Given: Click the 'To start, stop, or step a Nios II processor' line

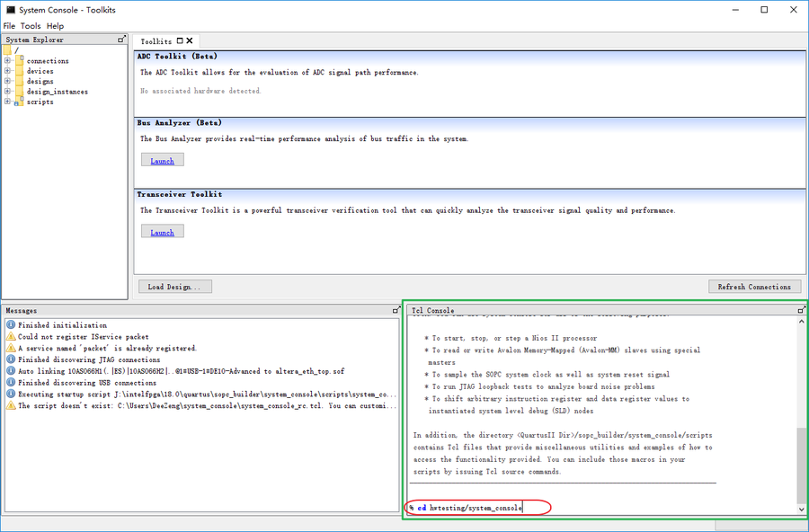Looking at the screenshot, I should pyautogui.click(x=511, y=338).
